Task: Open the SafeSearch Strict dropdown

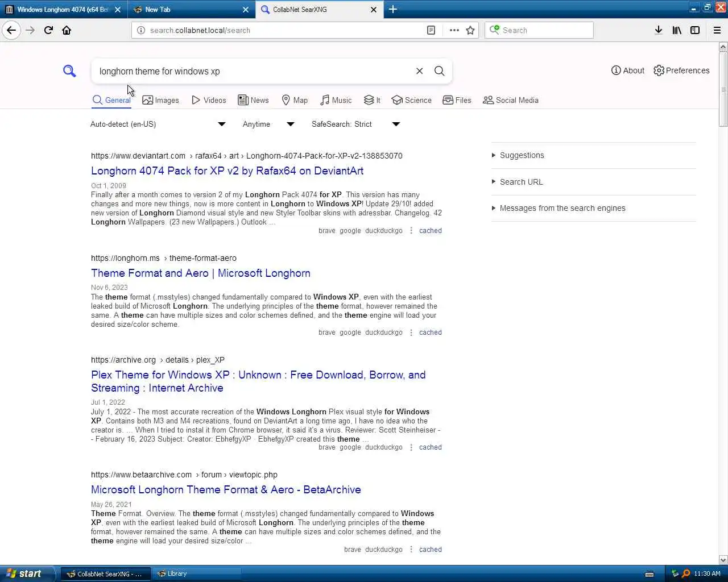Action: [x=355, y=124]
